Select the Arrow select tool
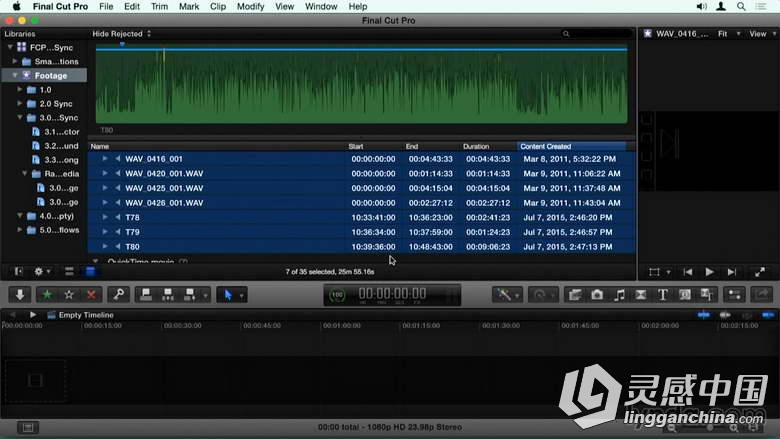 (x=228, y=295)
